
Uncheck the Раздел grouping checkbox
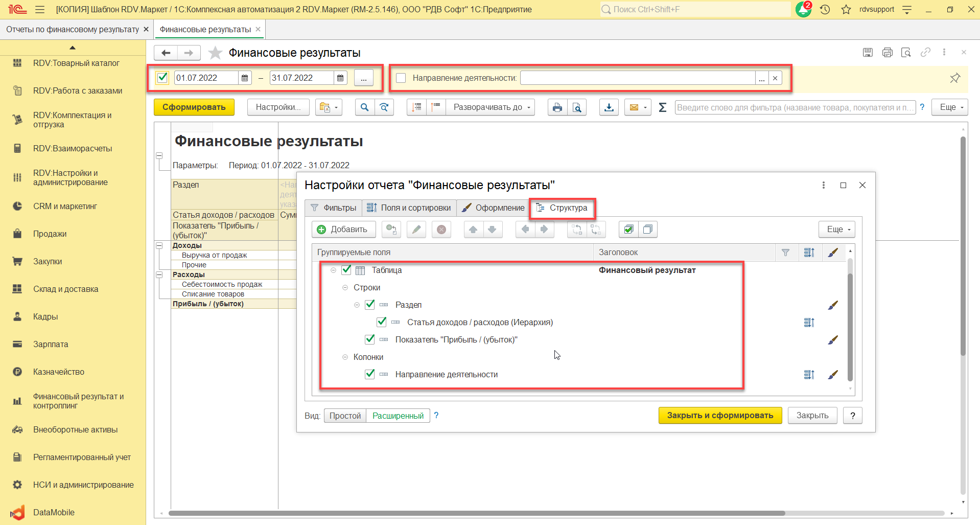point(370,305)
